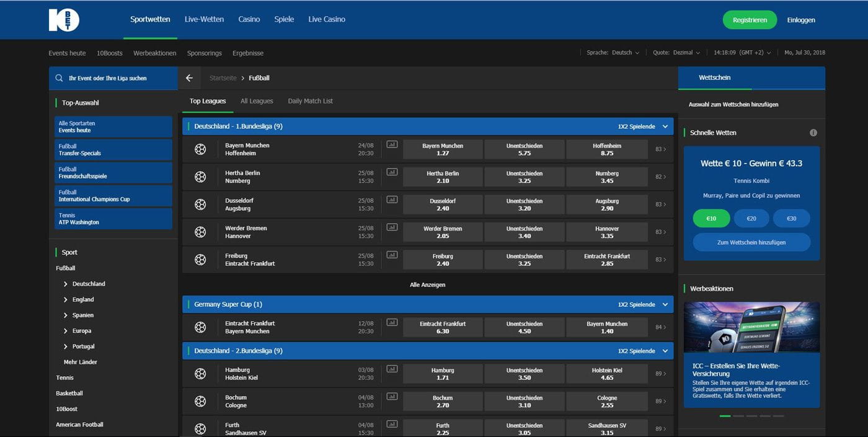The width and height of the screenshot is (868, 437).
Task: Open Fußball Transfer-Specials in Top-Auswahl
Action: (113, 149)
